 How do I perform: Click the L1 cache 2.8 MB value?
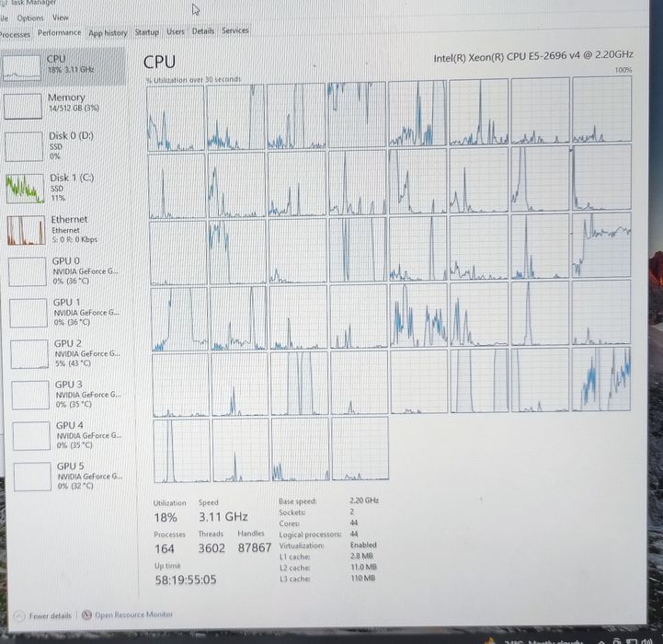click(361, 556)
